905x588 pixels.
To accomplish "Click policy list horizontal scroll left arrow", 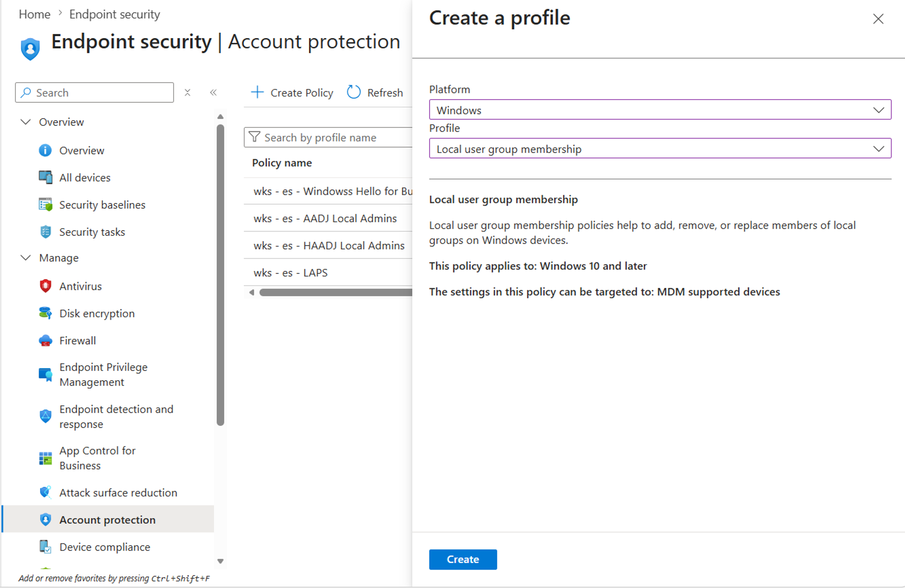I will click(x=251, y=292).
